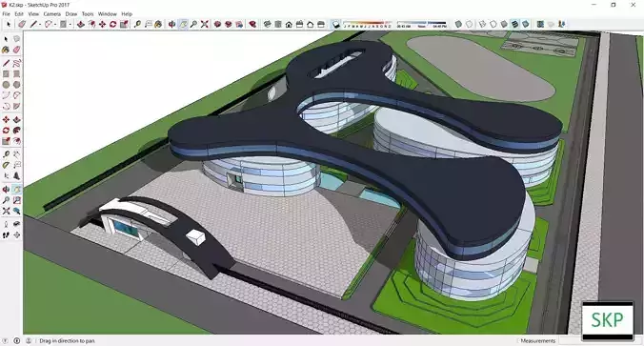Switch to Top standard view
The height and width of the screenshot is (346, 644).
coord(278,25)
